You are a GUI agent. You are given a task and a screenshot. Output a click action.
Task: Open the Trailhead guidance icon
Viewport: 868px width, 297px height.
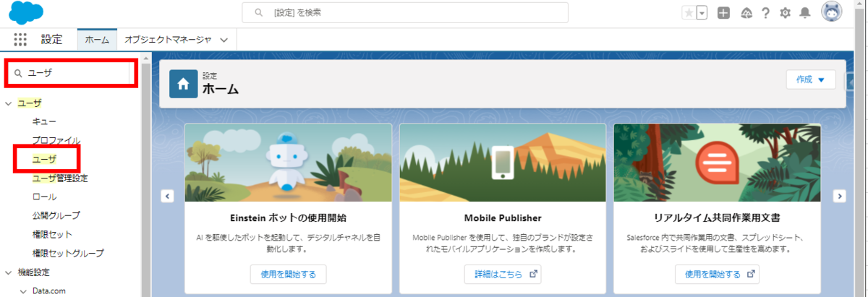click(746, 13)
